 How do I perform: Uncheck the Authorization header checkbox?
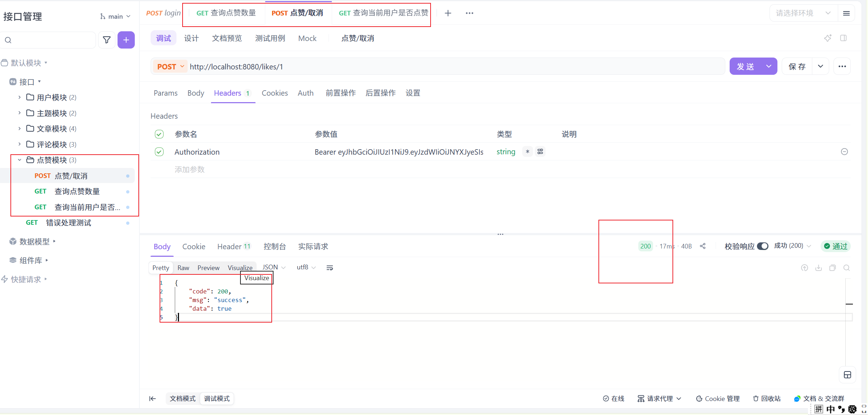[x=159, y=152]
